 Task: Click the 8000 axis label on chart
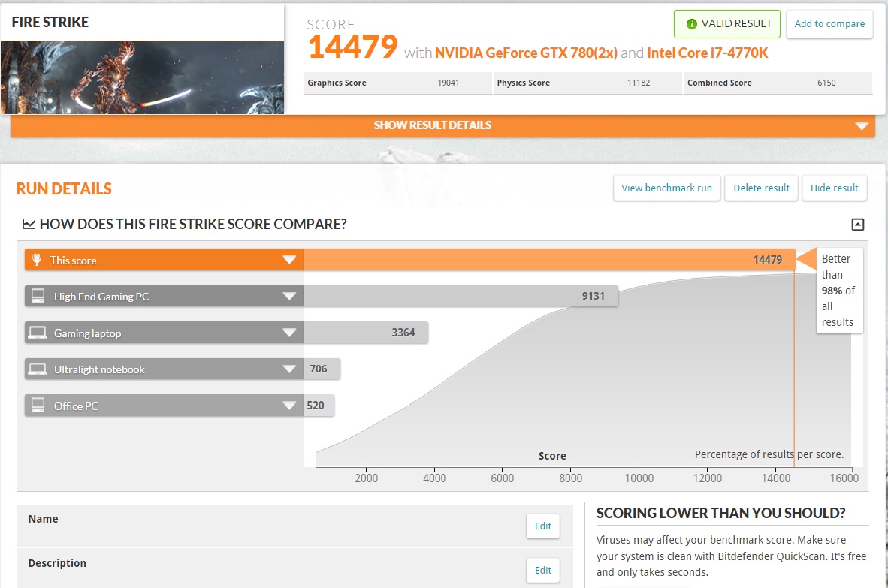coord(571,478)
